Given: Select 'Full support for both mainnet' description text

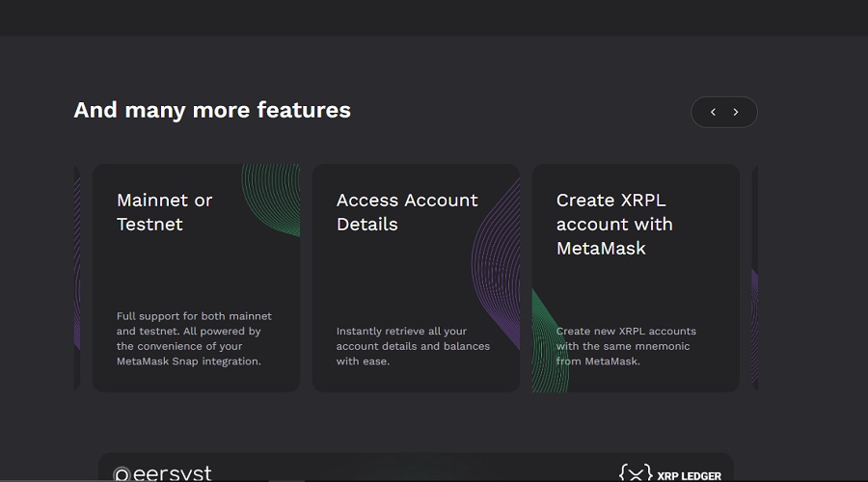Looking at the screenshot, I should tap(194, 338).
